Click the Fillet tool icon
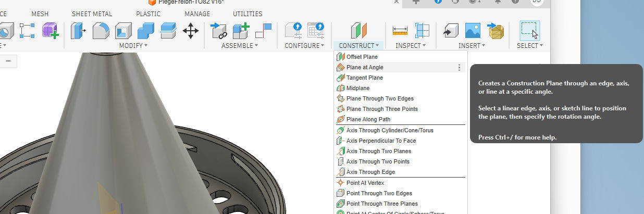This screenshot has width=644, height=214. pos(101,31)
